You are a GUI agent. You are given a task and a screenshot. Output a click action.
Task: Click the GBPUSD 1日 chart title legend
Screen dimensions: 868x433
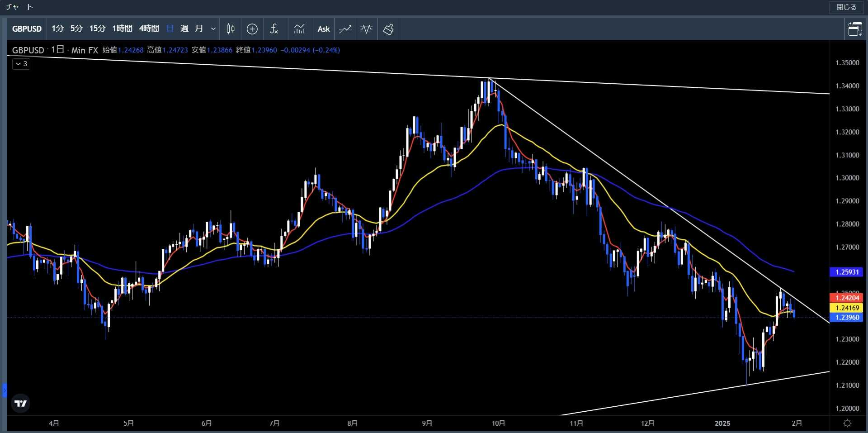[38, 50]
